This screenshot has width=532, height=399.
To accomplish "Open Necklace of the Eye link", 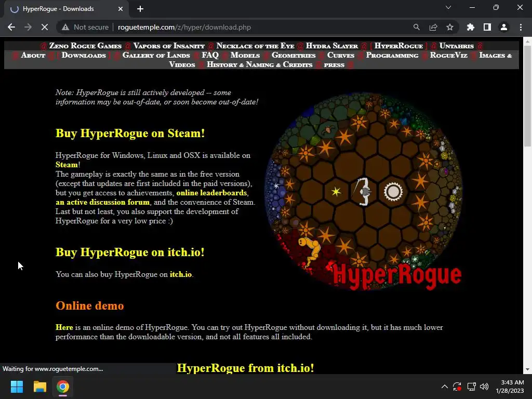I will click(255, 46).
